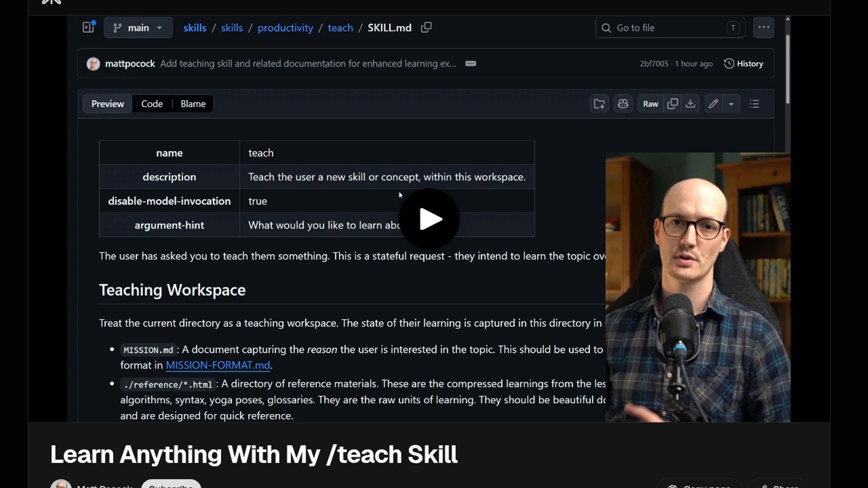Open the main branch dropdown
This screenshot has height=488, width=868.
pyautogui.click(x=138, y=28)
